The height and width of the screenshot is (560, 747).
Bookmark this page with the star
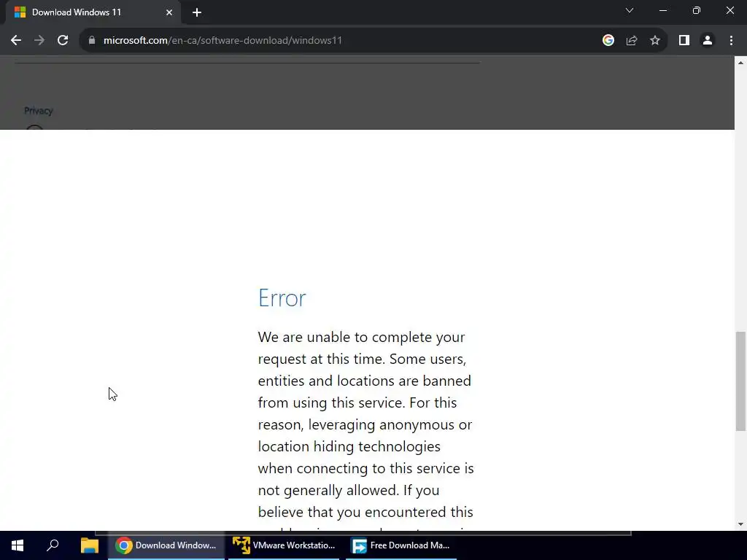click(655, 41)
